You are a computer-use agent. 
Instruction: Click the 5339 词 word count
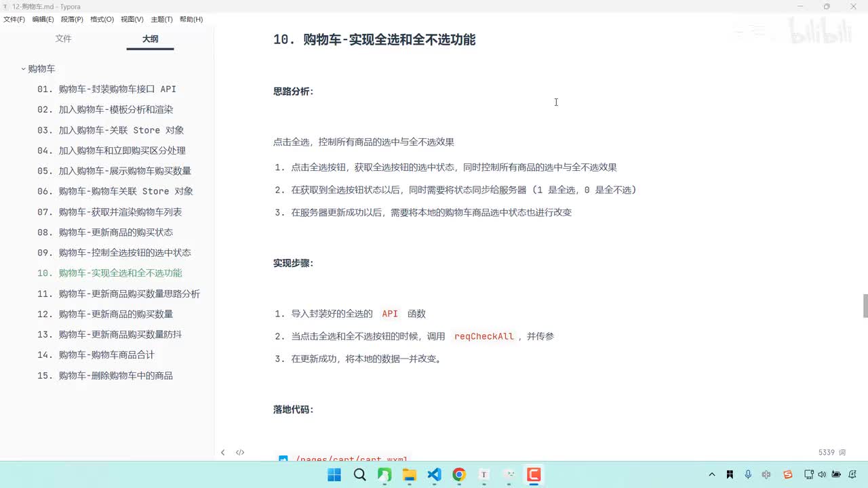(x=832, y=452)
